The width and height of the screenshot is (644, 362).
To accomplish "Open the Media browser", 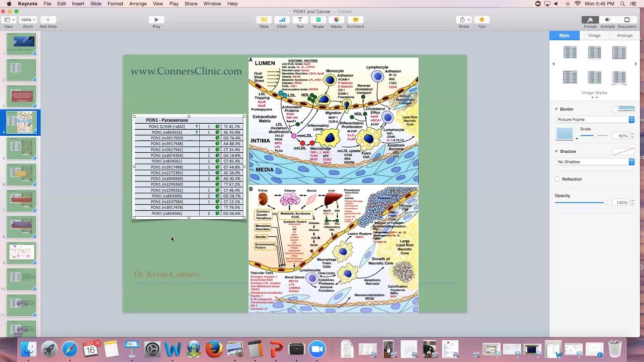I will click(x=336, y=20).
